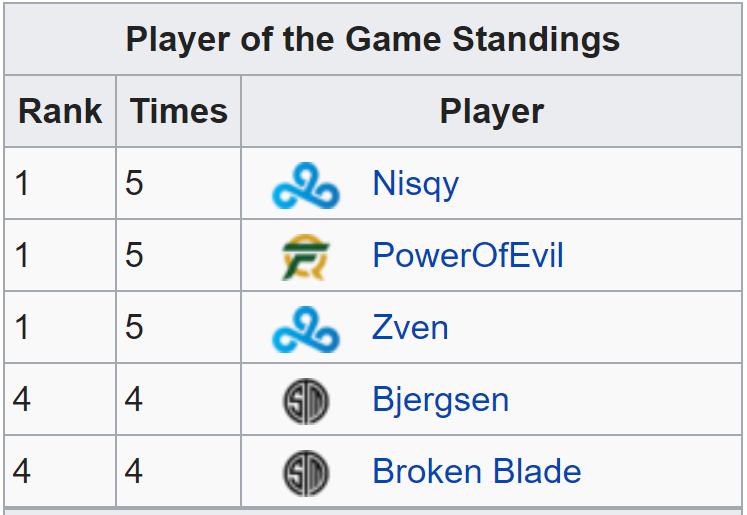
Task: Select the times cell in Zven's row
Action: click(x=179, y=327)
